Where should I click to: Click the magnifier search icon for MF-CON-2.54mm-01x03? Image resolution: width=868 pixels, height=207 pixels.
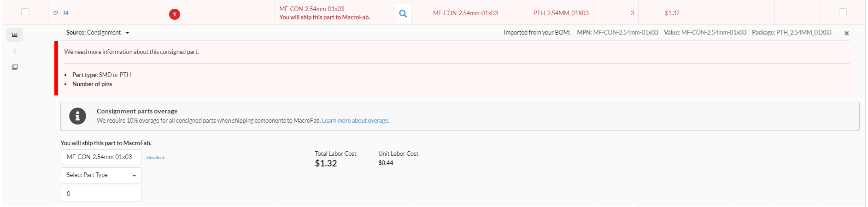[x=403, y=13]
